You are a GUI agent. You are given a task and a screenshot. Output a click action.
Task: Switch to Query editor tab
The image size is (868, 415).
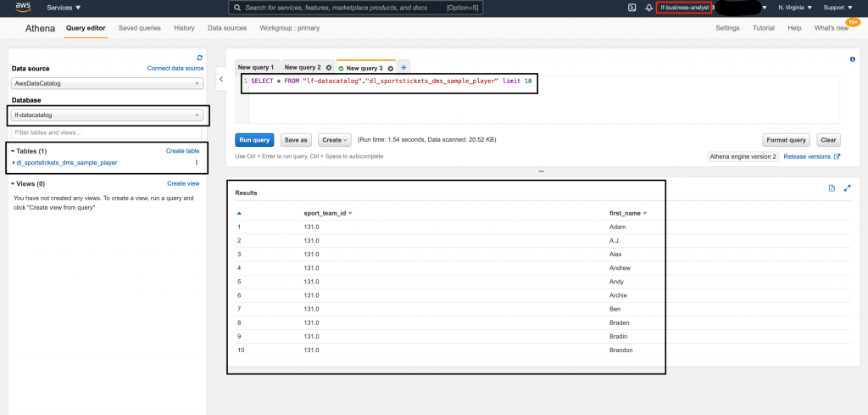click(x=86, y=28)
